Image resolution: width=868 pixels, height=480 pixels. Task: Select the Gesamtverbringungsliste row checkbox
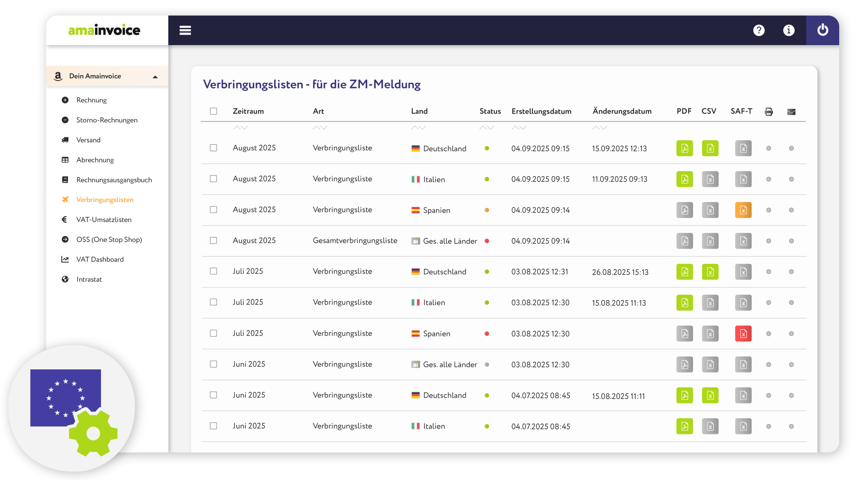[213, 240]
